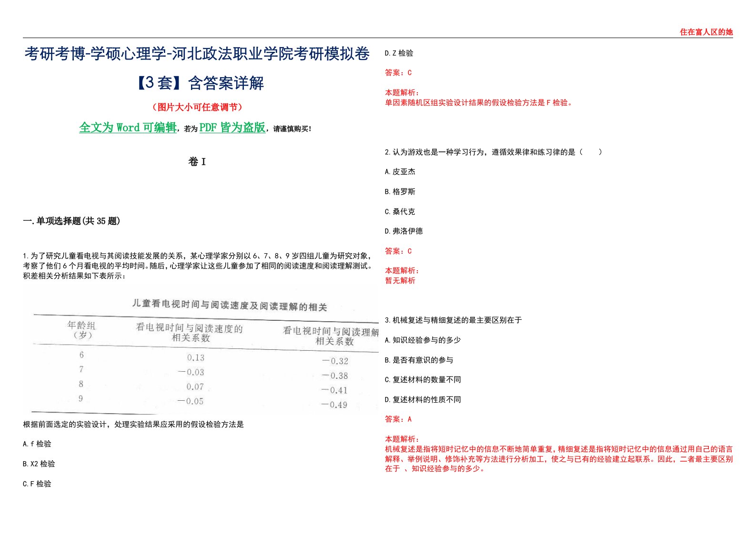Select option B.是否有意识的参与
The height and width of the screenshot is (534, 756).
[419, 360]
